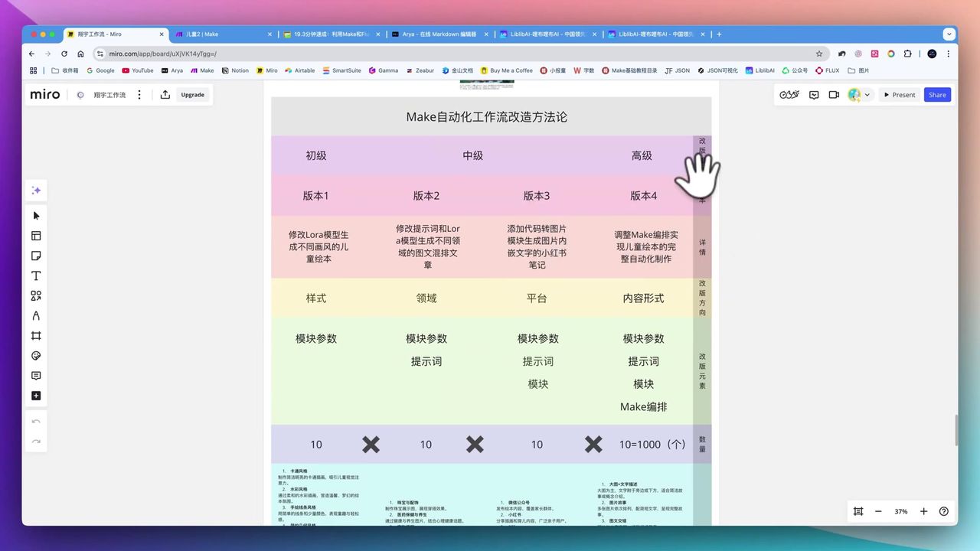Open the Miro AI sparkle assistant

coord(35,190)
